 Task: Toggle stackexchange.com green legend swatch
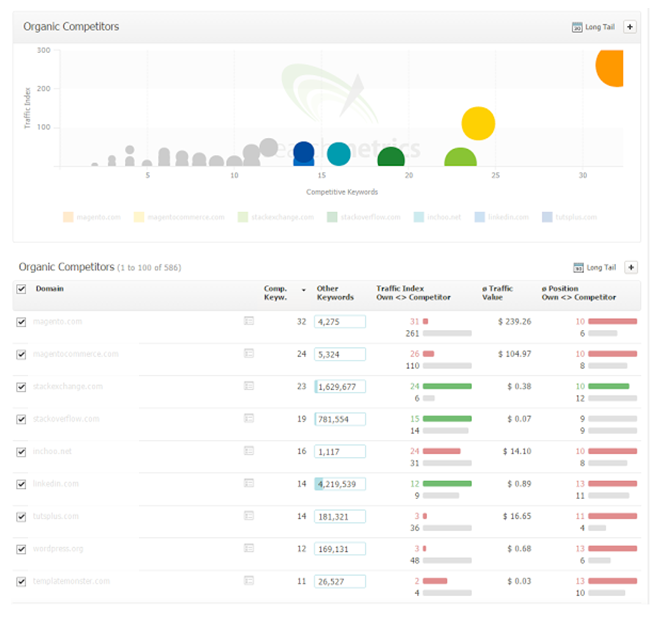tap(243, 217)
